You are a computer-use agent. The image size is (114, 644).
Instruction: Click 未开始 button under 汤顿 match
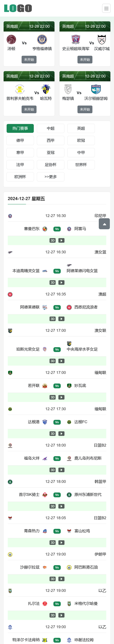point(29,59)
